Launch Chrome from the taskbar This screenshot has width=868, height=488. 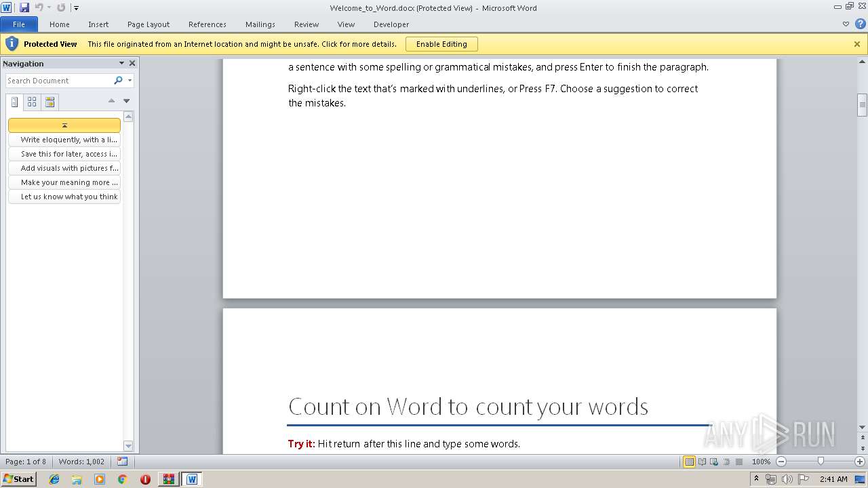(x=122, y=479)
